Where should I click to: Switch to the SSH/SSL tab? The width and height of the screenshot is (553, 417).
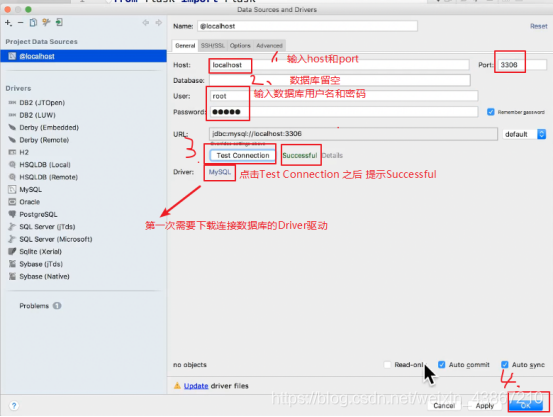(x=212, y=46)
